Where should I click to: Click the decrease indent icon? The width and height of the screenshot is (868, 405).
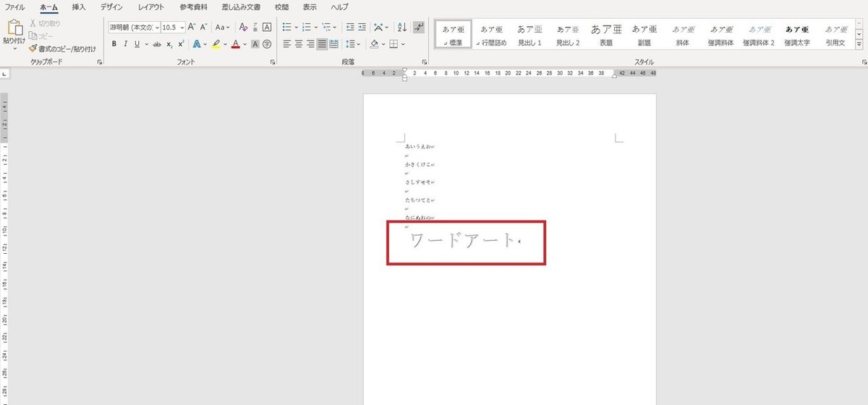(351, 27)
